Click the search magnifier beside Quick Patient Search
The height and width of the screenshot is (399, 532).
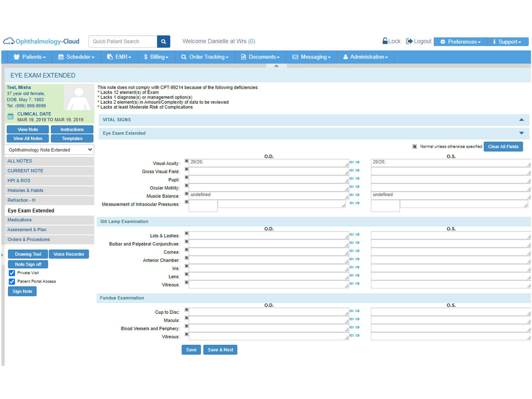coord(163,41)
